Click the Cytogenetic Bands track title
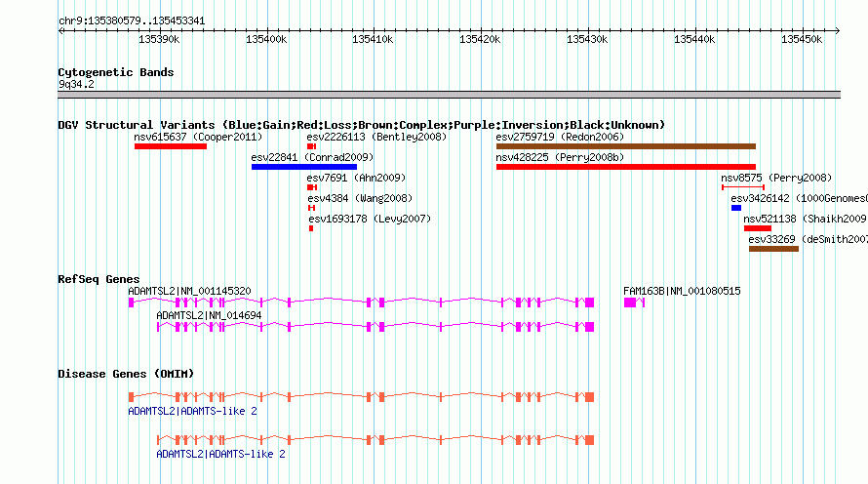The image size is (868, 484). (116, 72)
